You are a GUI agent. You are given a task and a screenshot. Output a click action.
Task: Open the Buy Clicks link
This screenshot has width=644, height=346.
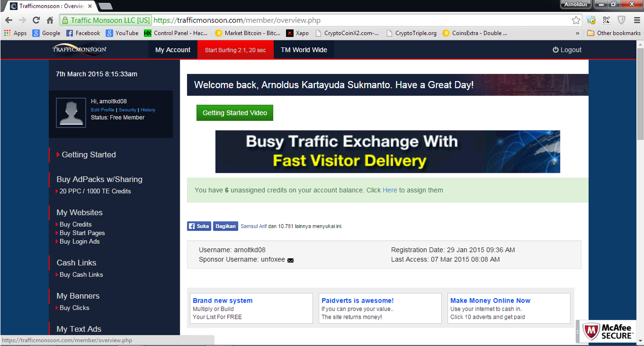pyautogui.click(x=74, y=308)
